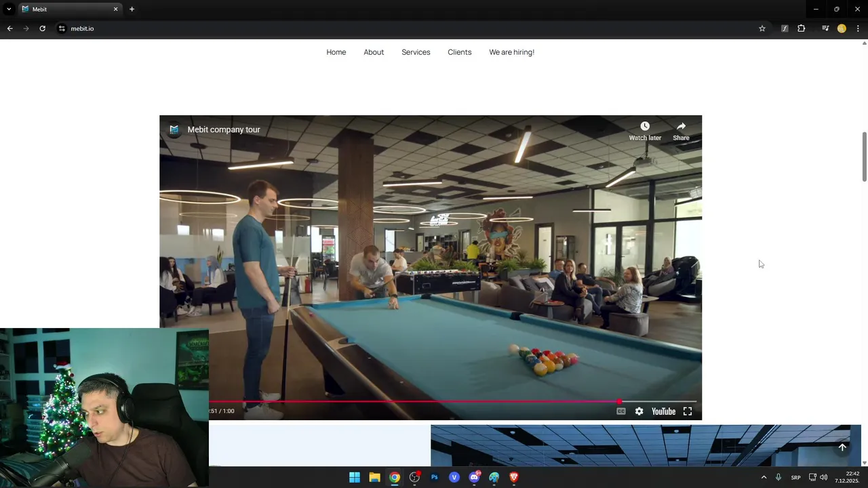The width and height of the screenshot is (868, 488).
Task: Open the Windows Start menu
Action: [x=355, y=477]
